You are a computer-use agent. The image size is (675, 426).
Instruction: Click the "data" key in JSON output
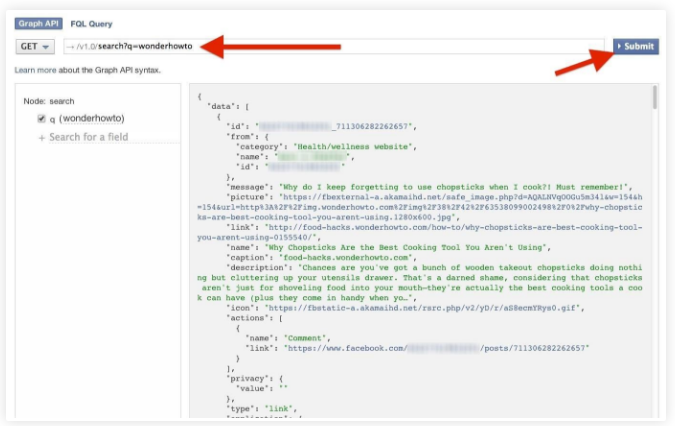223,106
